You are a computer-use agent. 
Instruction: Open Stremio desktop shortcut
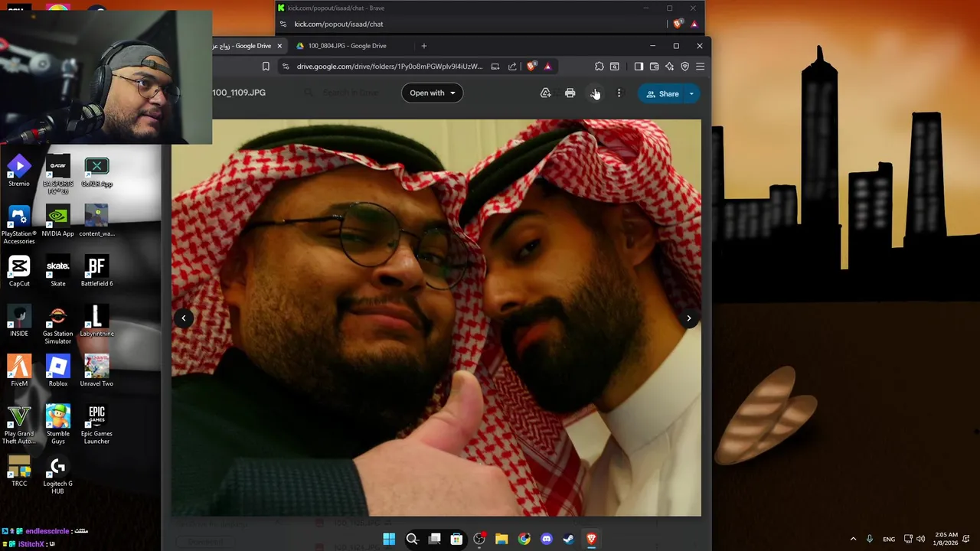tap(19, 172)
